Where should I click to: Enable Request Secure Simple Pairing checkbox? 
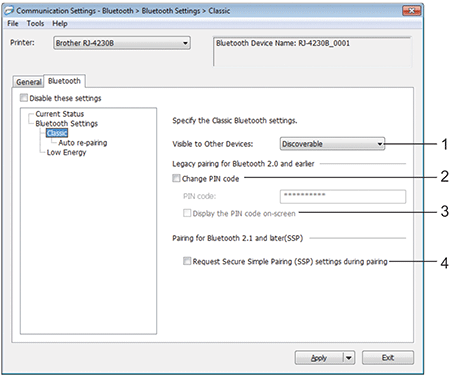187,261
